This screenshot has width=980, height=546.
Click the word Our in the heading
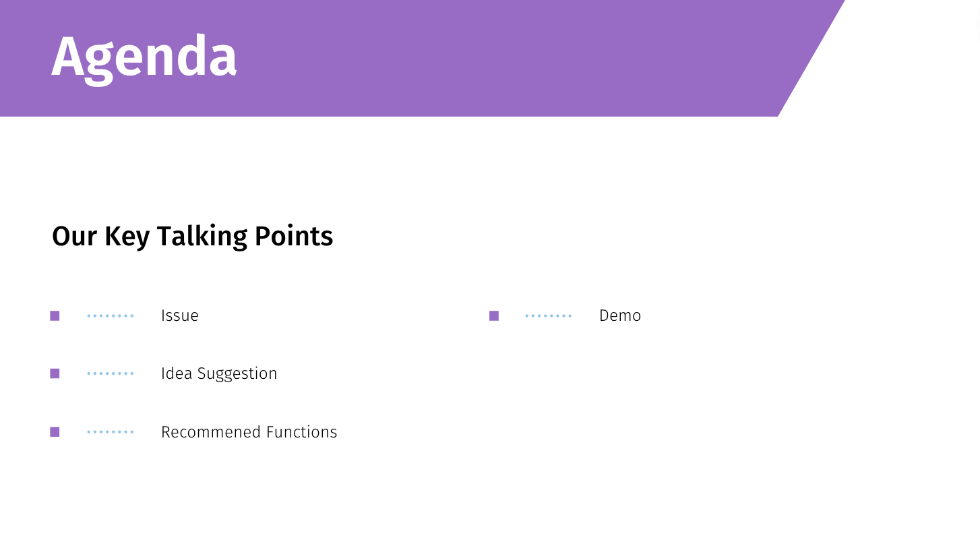point(74,237)
